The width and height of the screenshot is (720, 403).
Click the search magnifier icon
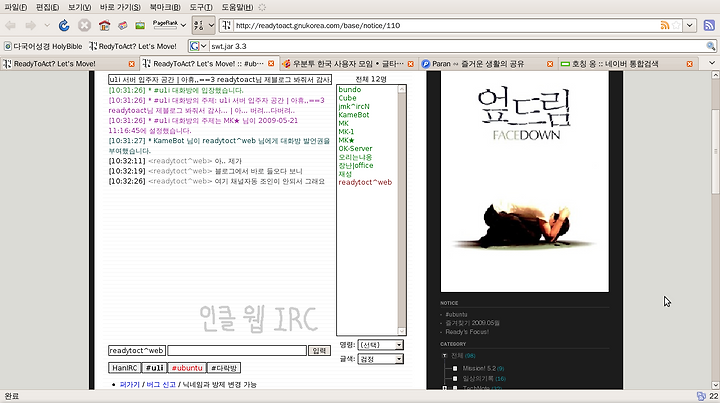(710, 46)
